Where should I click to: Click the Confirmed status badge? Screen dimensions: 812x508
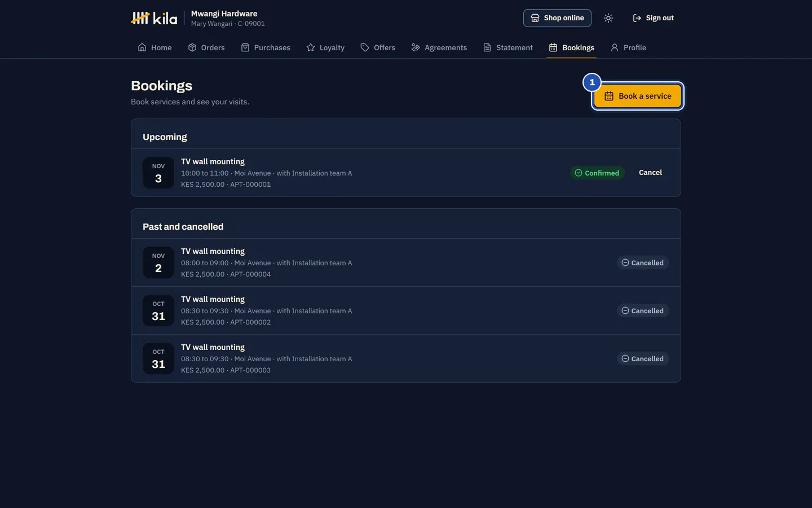(x=597, y=173)
